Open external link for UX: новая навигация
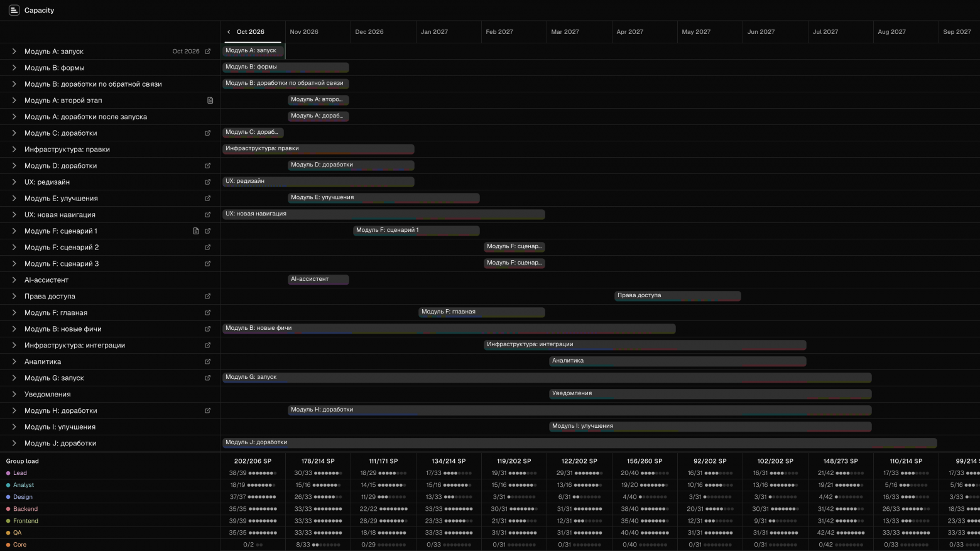 [208, 215]
